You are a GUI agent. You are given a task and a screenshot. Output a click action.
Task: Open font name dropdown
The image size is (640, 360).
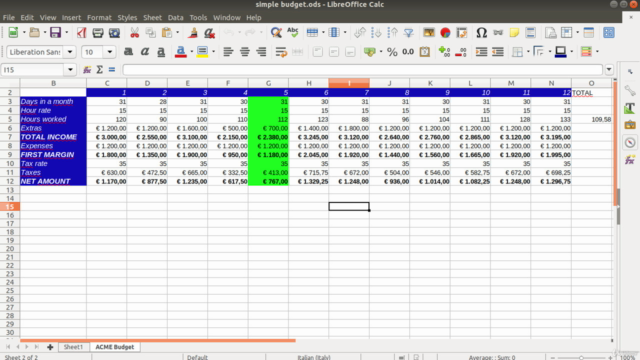click(x=70, y=52)
